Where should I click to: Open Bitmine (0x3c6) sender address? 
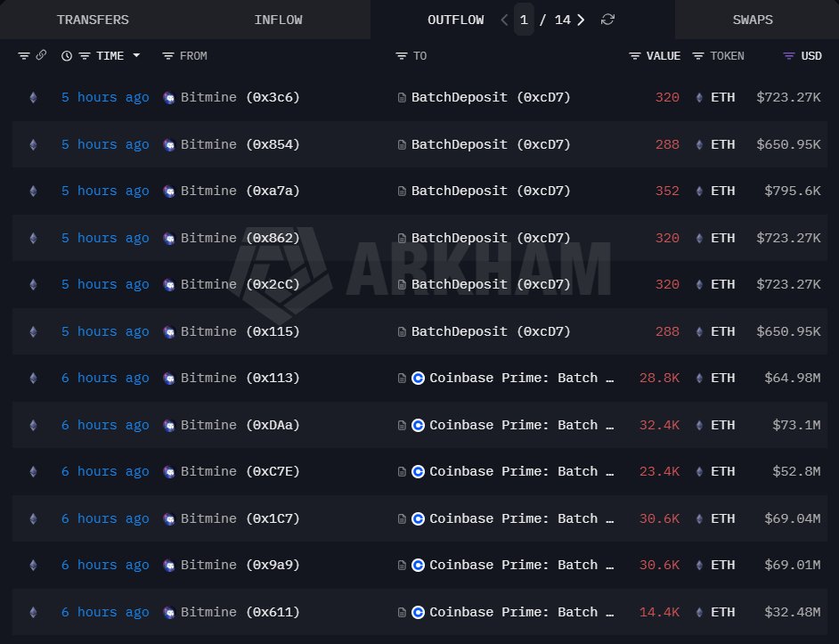240,97
